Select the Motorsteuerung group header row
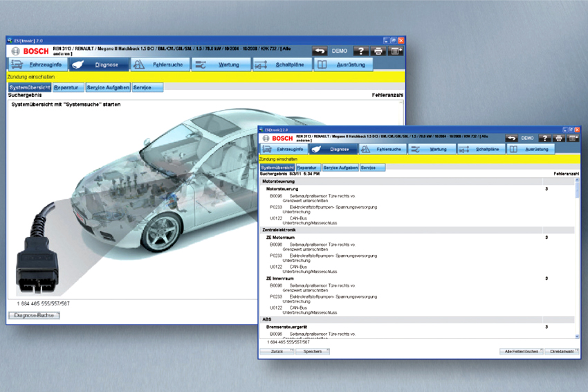 [x=417, y=181]
